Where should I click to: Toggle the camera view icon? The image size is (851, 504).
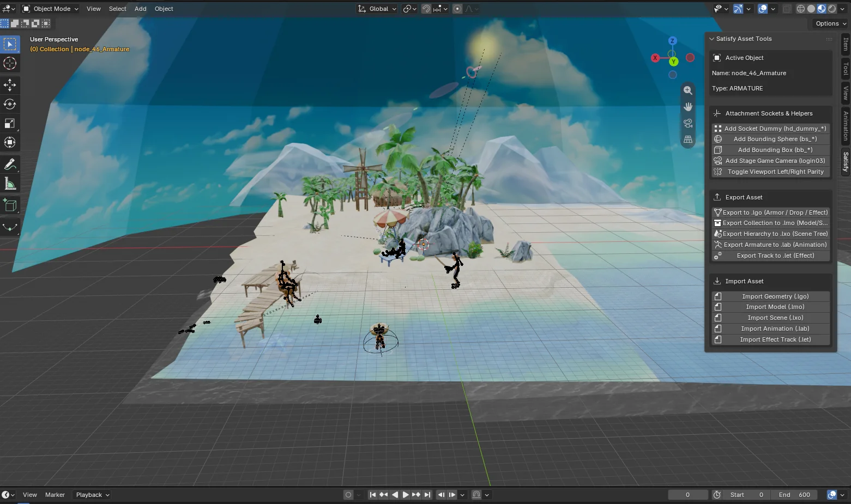click(x=688, y=123)
